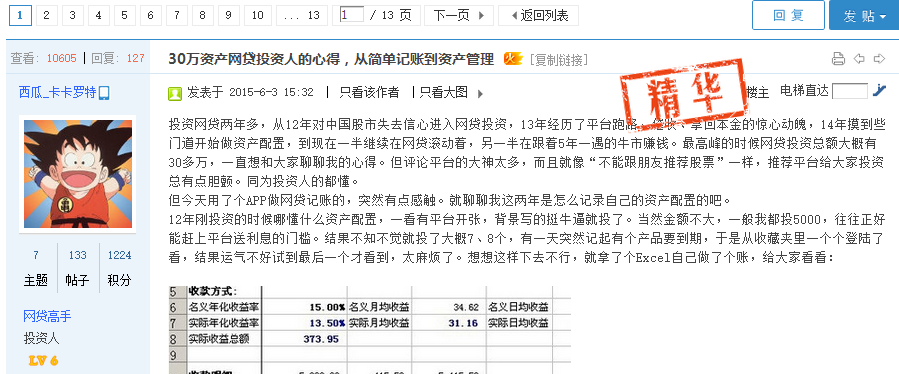The width and height of the screenshot is (899, 374).
Task: Click the LV 6 level badge
Action: tap(43, 361)
